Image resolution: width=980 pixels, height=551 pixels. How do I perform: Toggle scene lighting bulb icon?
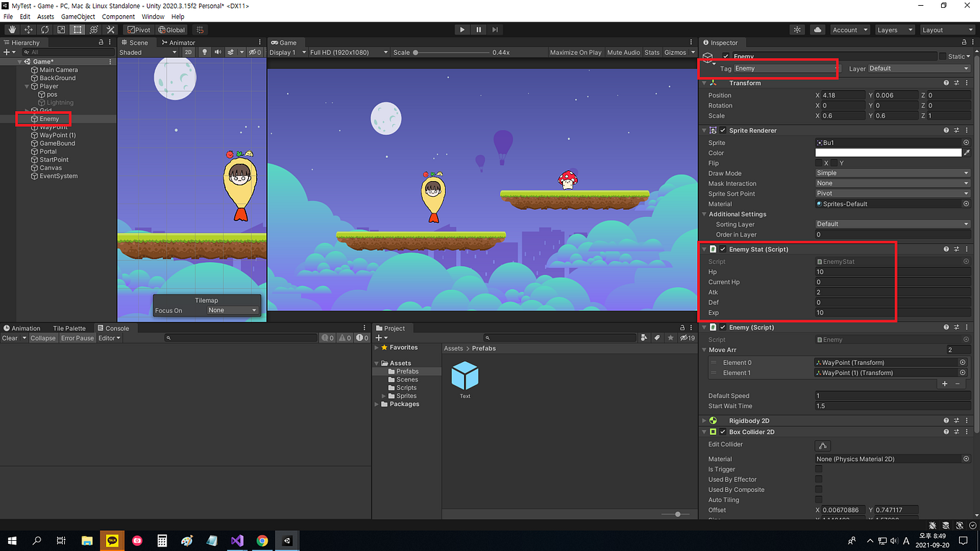coord(204,52)
